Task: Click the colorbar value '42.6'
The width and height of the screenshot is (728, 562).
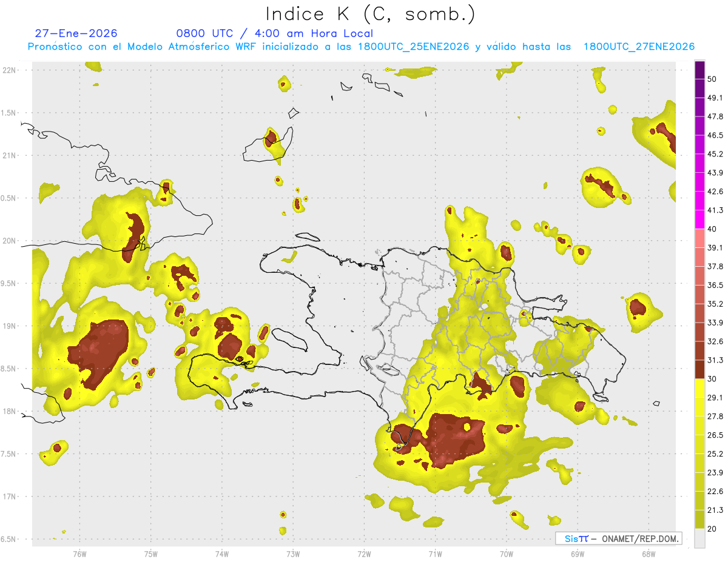Action: tap(715, 192)
